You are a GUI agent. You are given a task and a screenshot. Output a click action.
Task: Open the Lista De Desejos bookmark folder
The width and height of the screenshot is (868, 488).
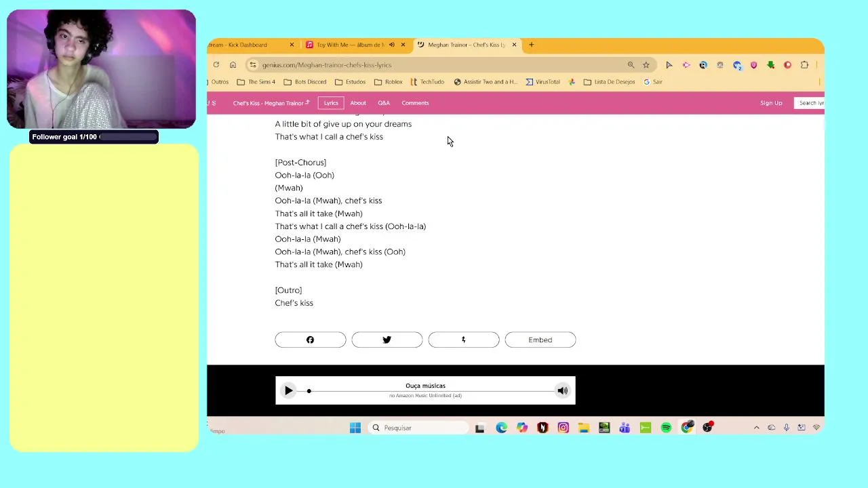coord(609,82)
